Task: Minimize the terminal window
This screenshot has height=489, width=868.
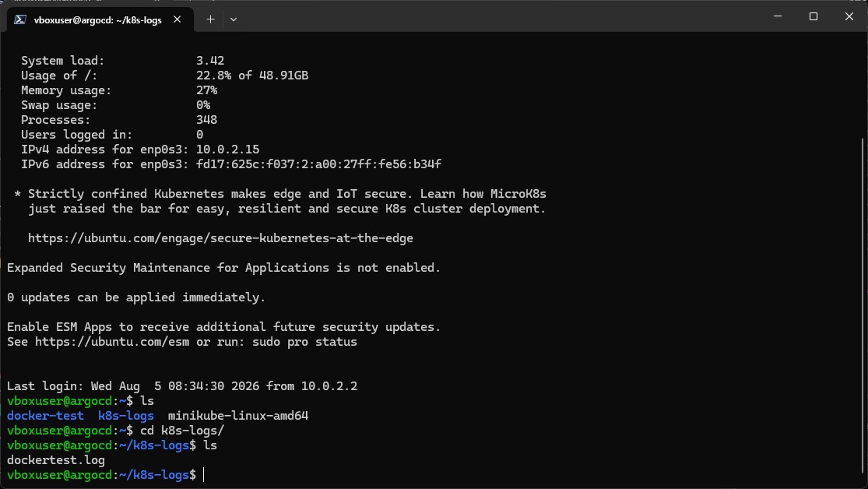Action: [778, 16]
